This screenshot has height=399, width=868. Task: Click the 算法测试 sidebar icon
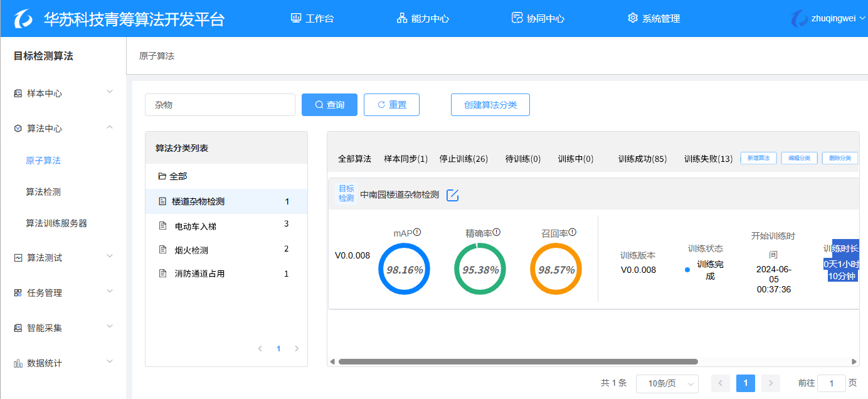[18, 258]
